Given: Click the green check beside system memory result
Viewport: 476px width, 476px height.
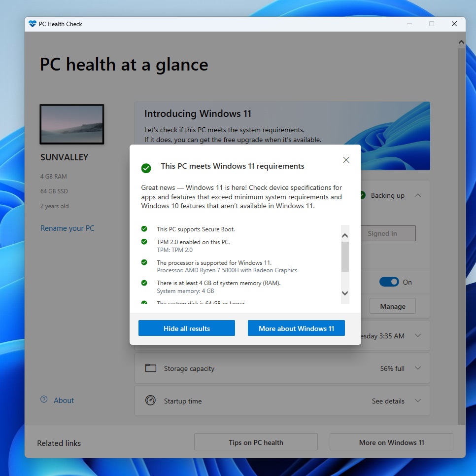Looking at the screenshot, I should (144, 283).
